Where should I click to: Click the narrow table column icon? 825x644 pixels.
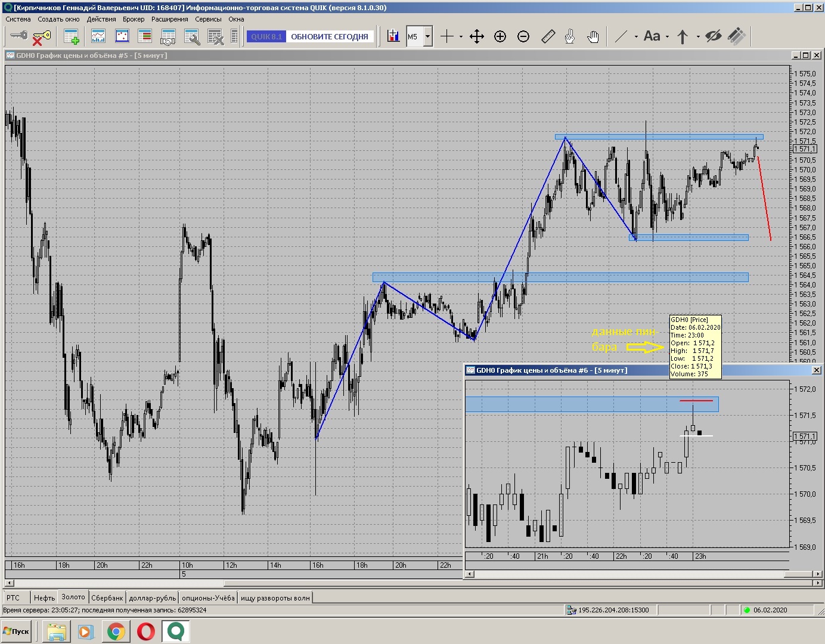234,36
